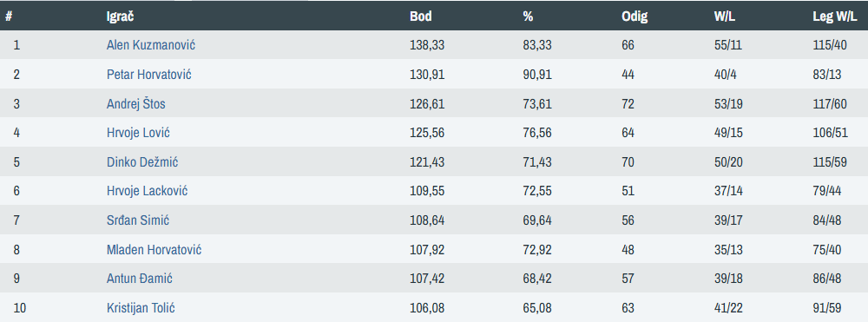Open Hrvoje Lović player link
The image size is (868, 322).
[x=138, y=133]
